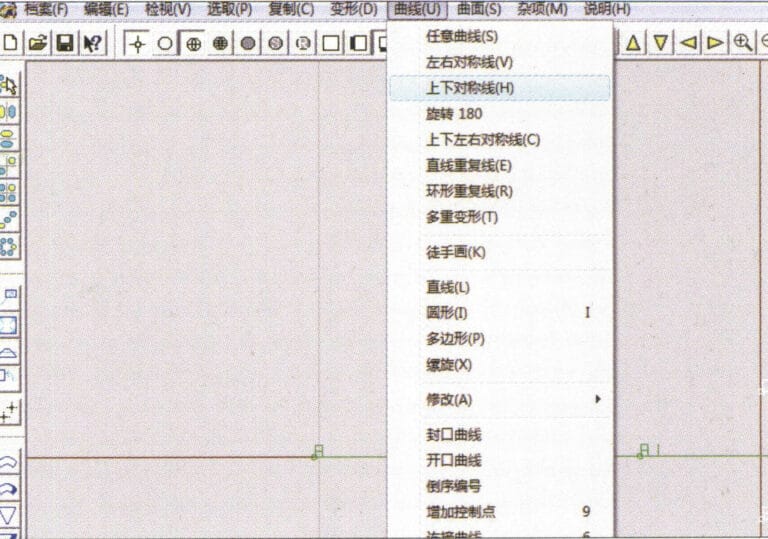Open the 选取(P) menu
768x539 pixels.
[229, 9]
